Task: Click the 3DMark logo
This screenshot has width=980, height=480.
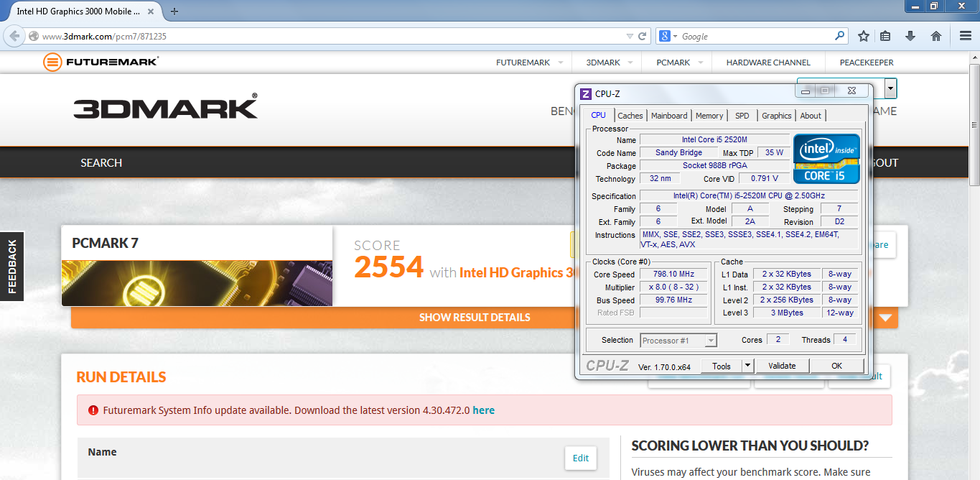Action: point(165,107)
